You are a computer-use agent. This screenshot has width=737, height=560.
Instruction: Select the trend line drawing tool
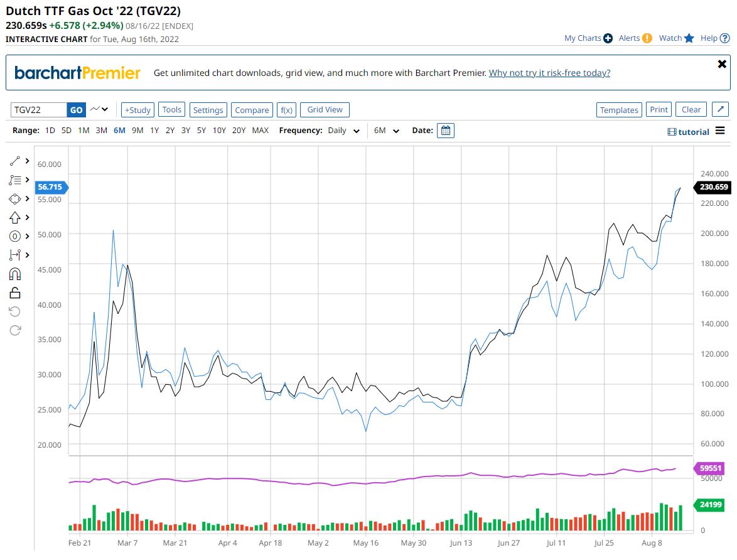[15, 161]
